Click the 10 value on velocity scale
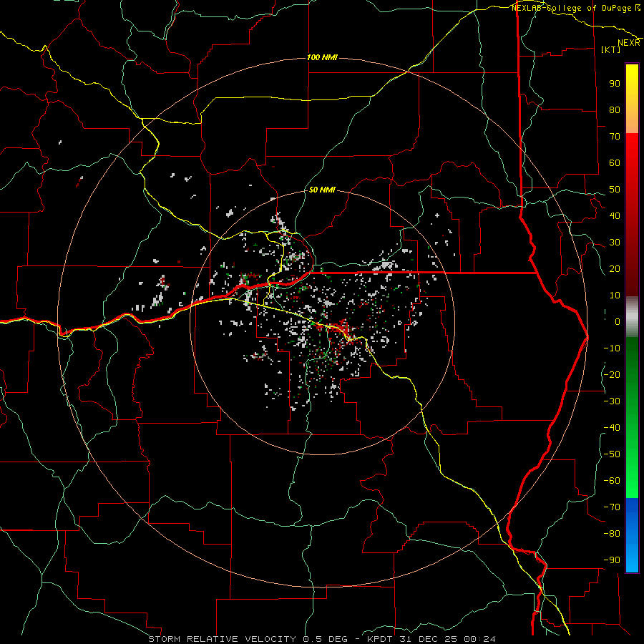This screenshot has width=644, height=644. tap(615, 296)
